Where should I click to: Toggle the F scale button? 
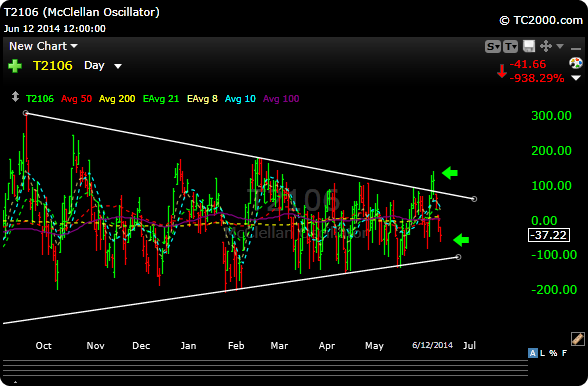564,353
